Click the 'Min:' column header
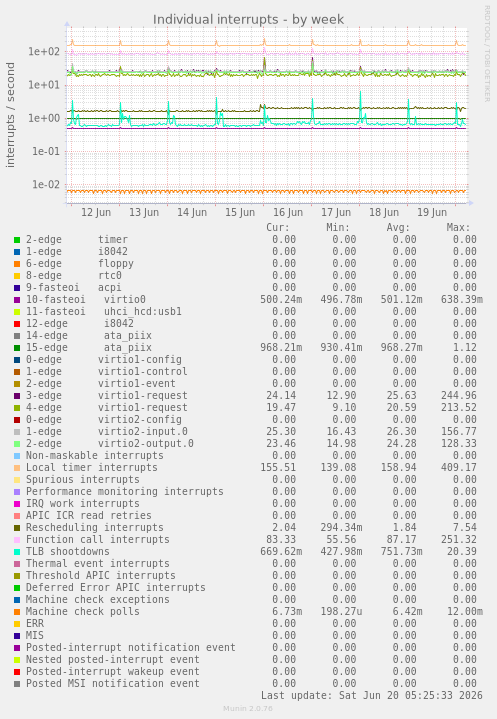 (338, 227)
